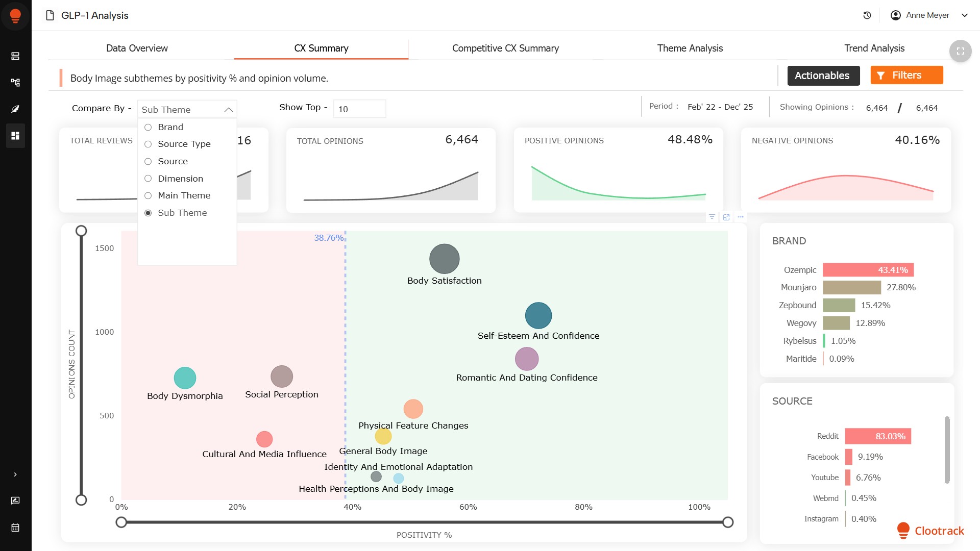Click the history clock icon
This screenshot has width=980, height=551.
coord(867,15)
